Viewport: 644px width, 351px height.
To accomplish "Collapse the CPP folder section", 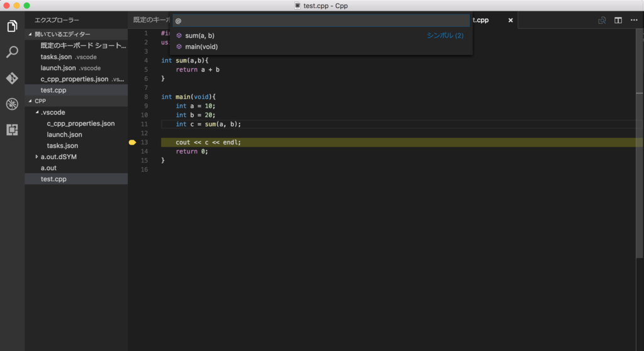I will tap(30, 101).
